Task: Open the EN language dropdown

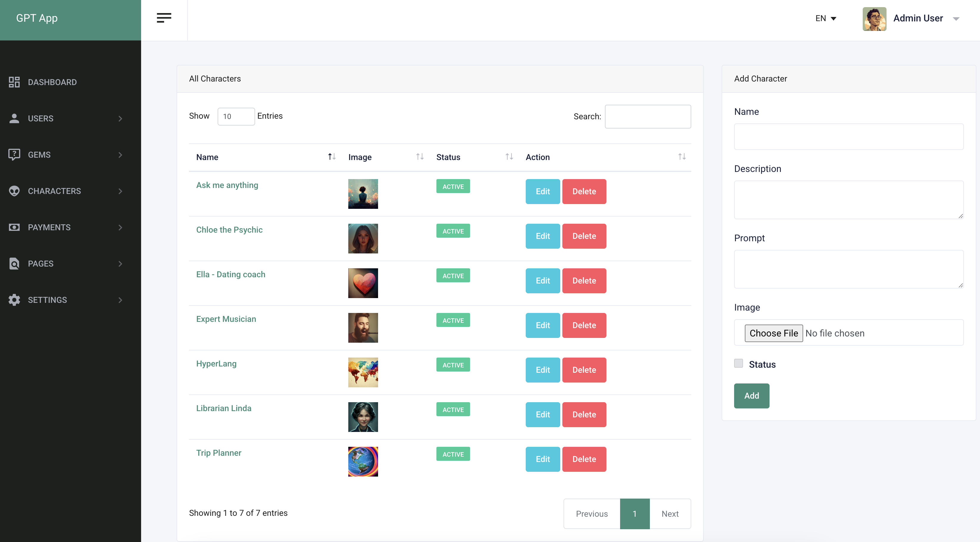Action: point(825,18)
